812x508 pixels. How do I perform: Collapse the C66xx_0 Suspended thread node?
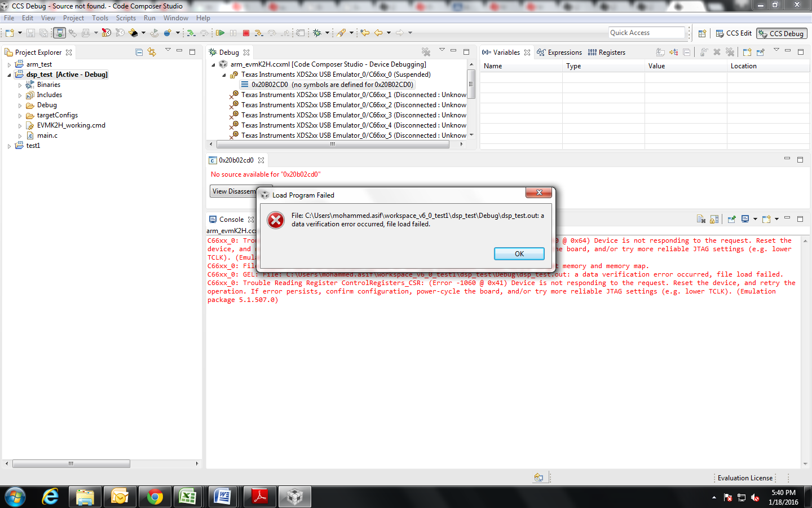224,75
